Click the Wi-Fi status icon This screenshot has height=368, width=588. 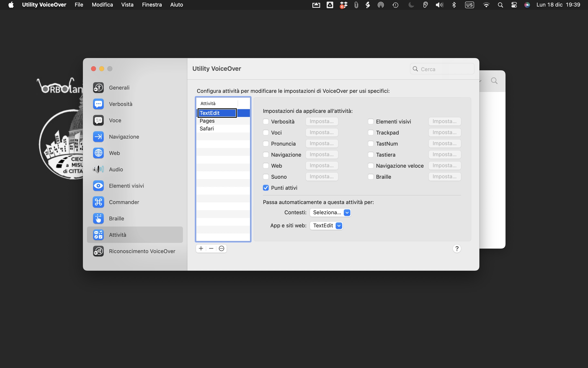pyautogui.click(x=486, y=5)
